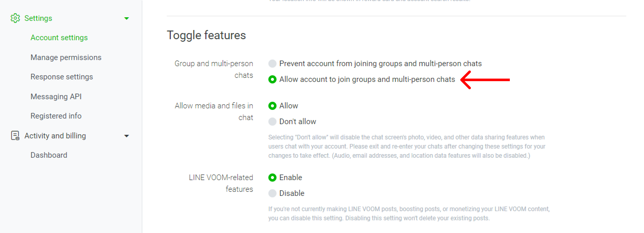The height and width of the screenshot is (233, 644).
Task: Open the Dashboard link
Action: [49, 155]
